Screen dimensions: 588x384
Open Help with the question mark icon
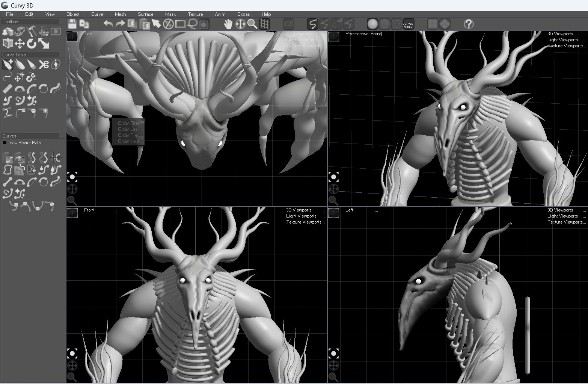point(469,24)
